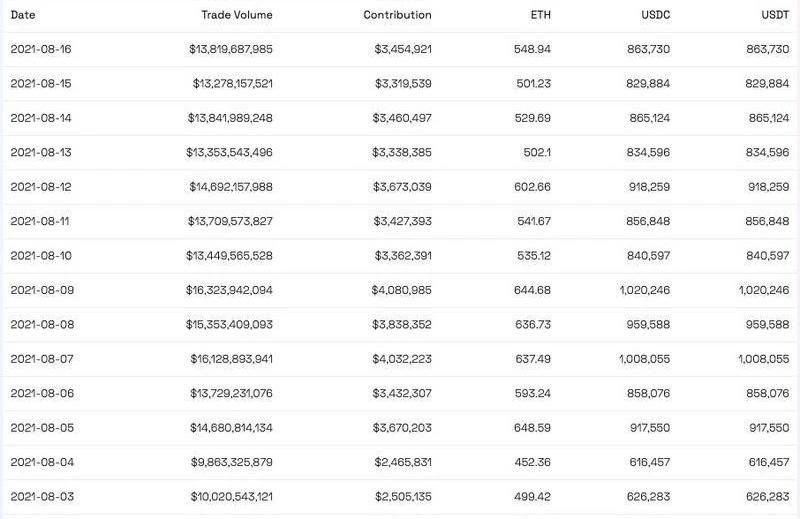Click the Contribution column header
The width and height of the screenshot is (800, 519).
click(x=397, y=15)
